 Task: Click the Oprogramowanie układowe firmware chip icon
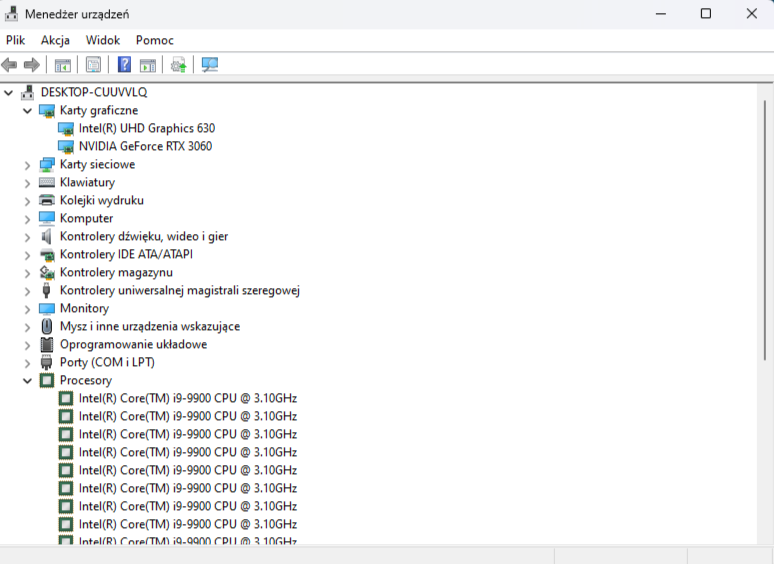(47, 344)
